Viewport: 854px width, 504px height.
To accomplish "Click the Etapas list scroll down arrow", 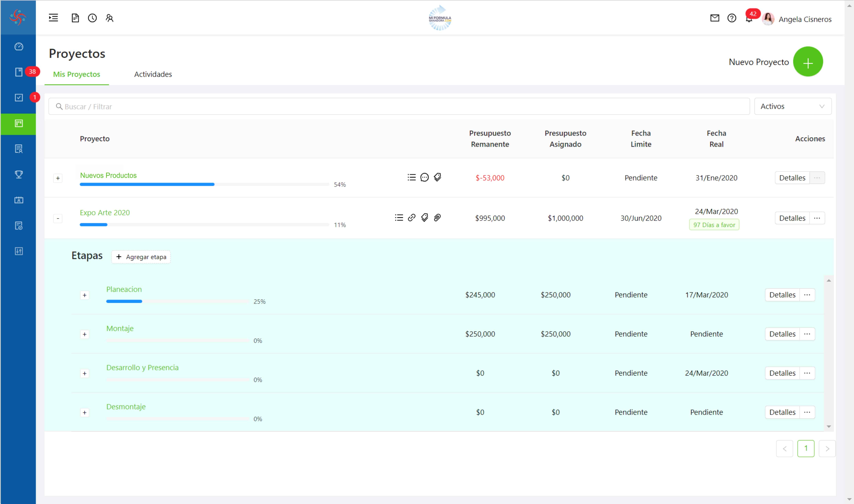I will tap(829, 426).
